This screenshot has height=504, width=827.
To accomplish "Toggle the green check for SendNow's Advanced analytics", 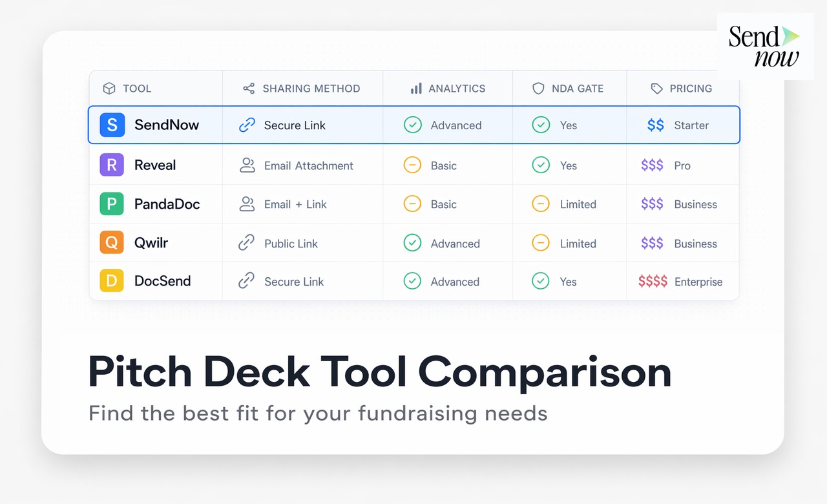I will [x=412, y=125].
